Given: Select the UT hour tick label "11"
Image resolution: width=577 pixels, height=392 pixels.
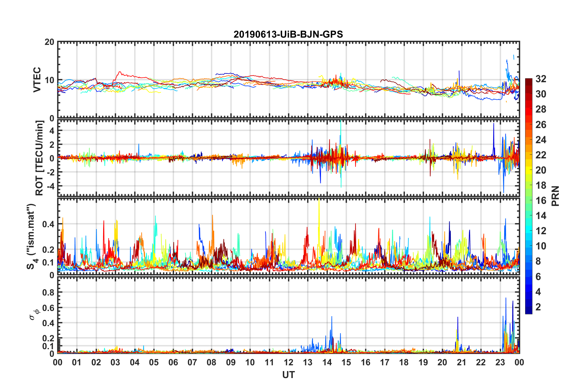Looking at the screenshot, I should 269,362.
